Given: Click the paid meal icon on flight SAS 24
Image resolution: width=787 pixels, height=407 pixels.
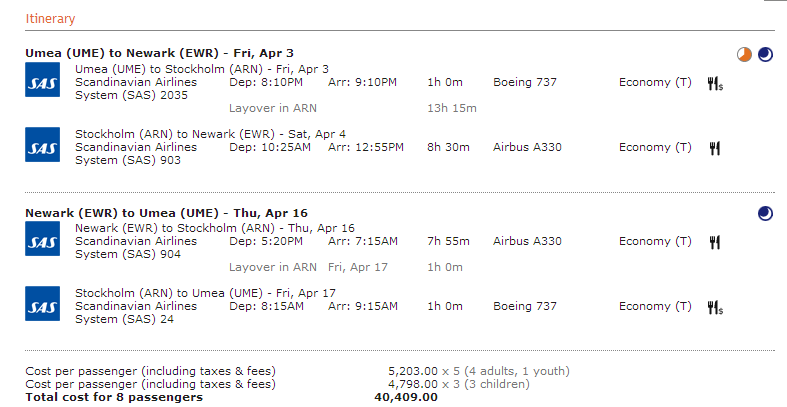Looking at the screenshot, I should click(x=715, y=307).
